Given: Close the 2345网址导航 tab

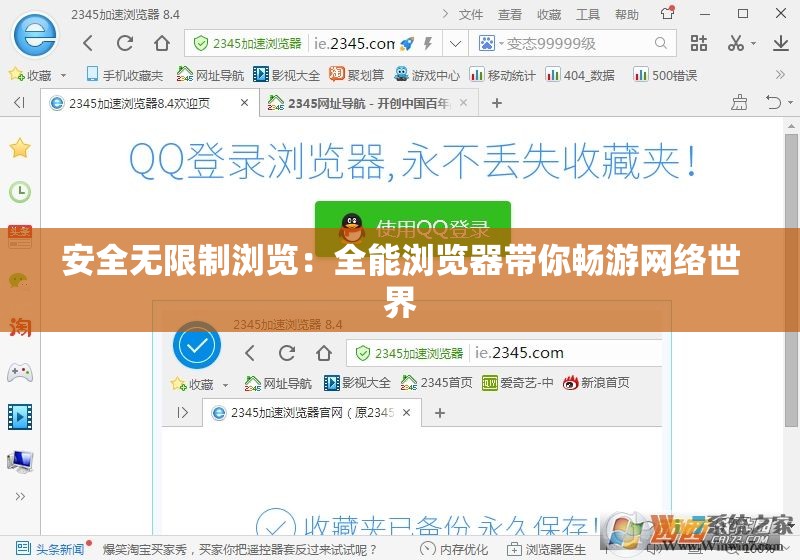Looking at the screenshot, I should [463, 103].
